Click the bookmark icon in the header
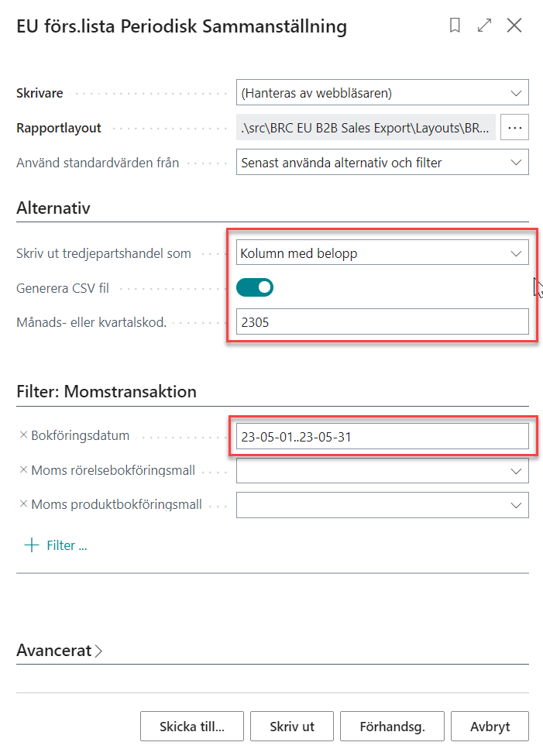543x756 pixels. 455,26
